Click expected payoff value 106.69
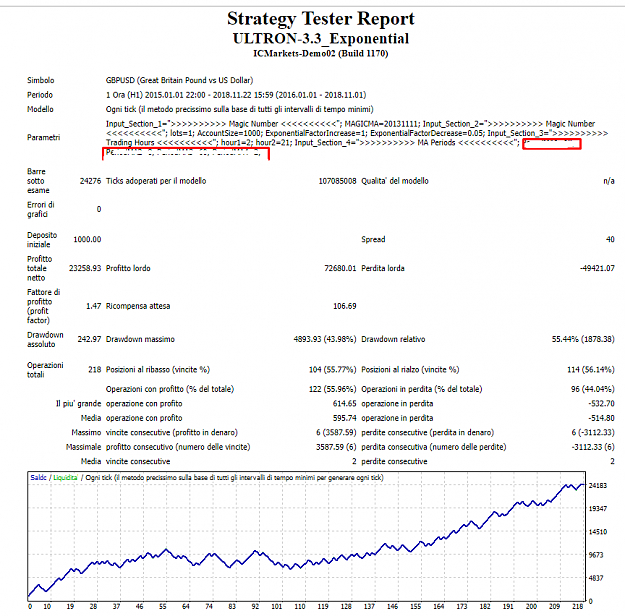Image resolution: width=625 pixels, height=616 pixels. (x=344, y=306)
